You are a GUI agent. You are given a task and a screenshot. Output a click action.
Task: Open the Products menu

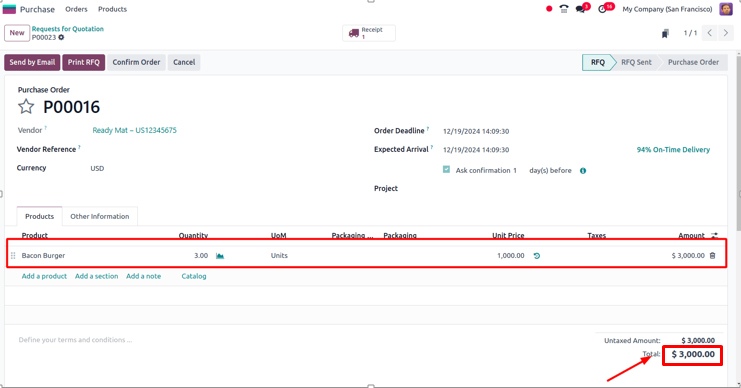click(x=112, y=9)
